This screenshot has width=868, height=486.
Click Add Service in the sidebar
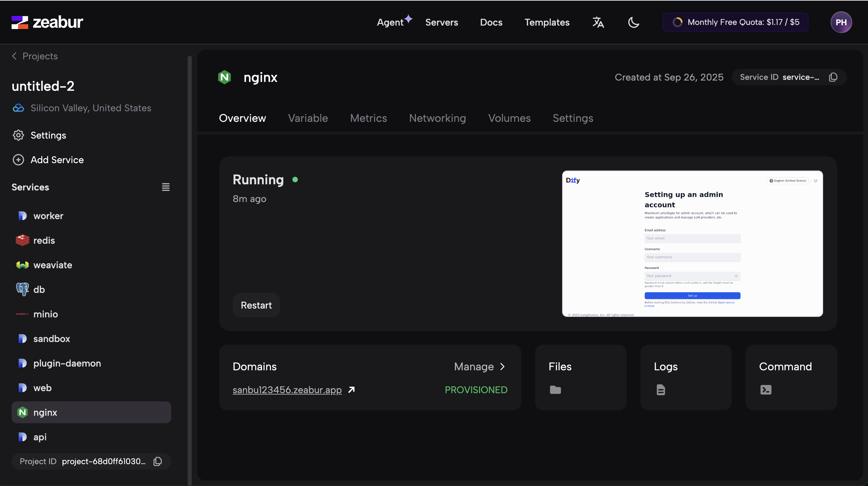(x=57, y=160)
